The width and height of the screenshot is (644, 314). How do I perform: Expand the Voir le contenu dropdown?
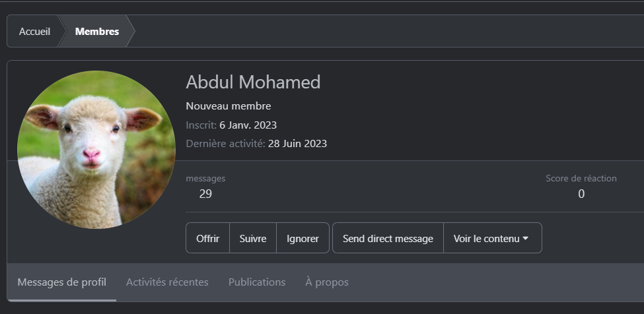493,238
